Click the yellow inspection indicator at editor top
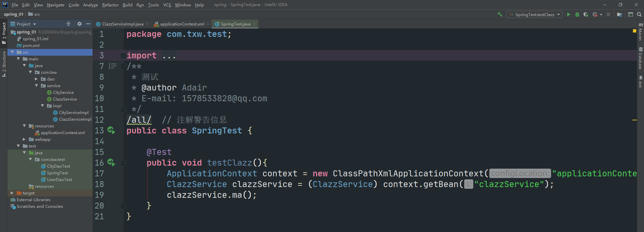The image size is (644, 232). click(634, 31)
